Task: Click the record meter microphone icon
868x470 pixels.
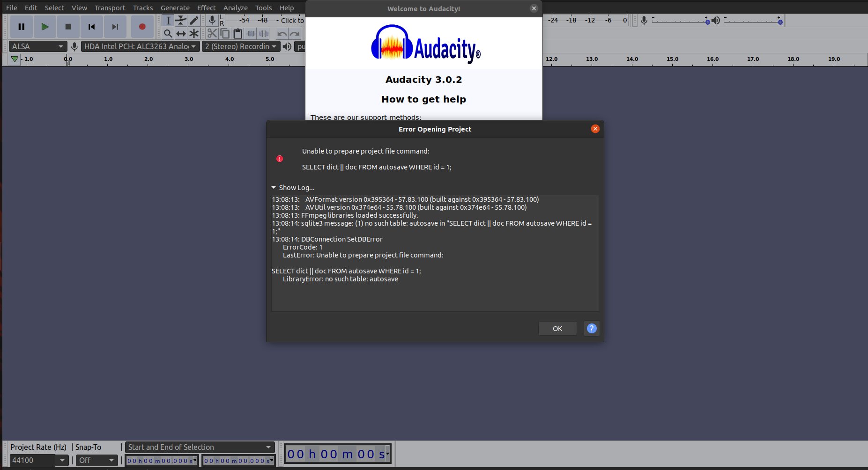Action: (212, 20)
